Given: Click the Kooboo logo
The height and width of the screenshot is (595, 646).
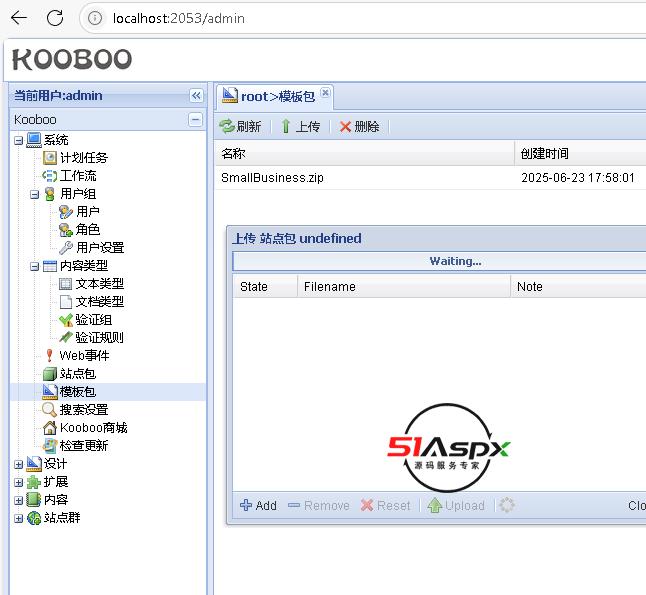Looking at the screenshot, I should point(72,59).
